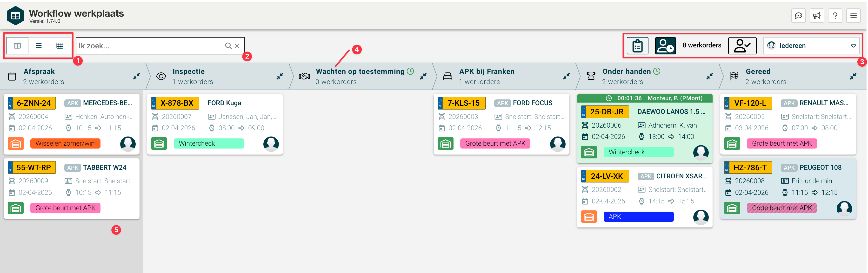Switch to the grid table view icon
Screen dimensions: 868x273
pos(60,45)
